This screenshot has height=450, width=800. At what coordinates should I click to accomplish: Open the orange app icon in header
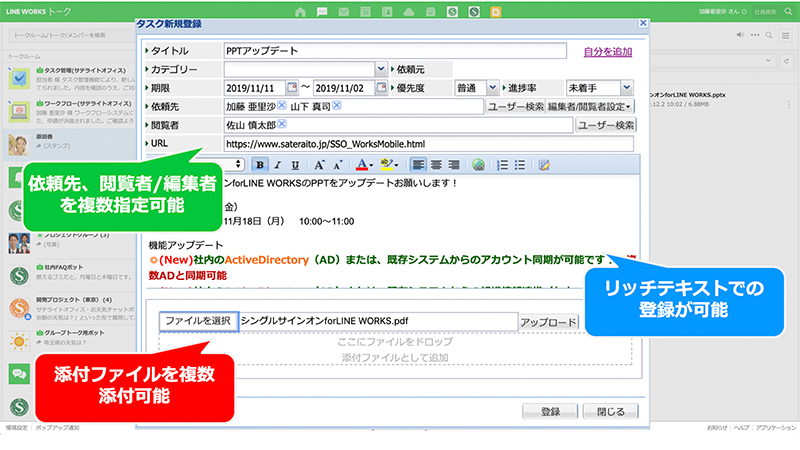[x=495, y=12]
